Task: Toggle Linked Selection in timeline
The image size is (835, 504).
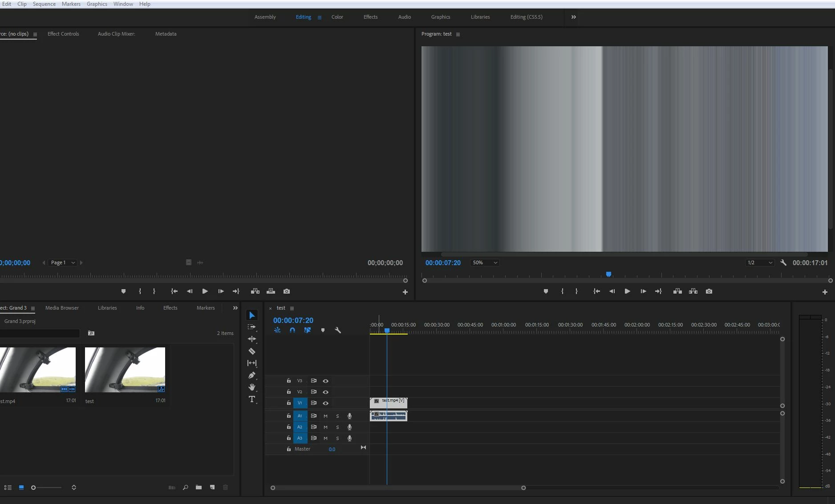Action: 308,330
